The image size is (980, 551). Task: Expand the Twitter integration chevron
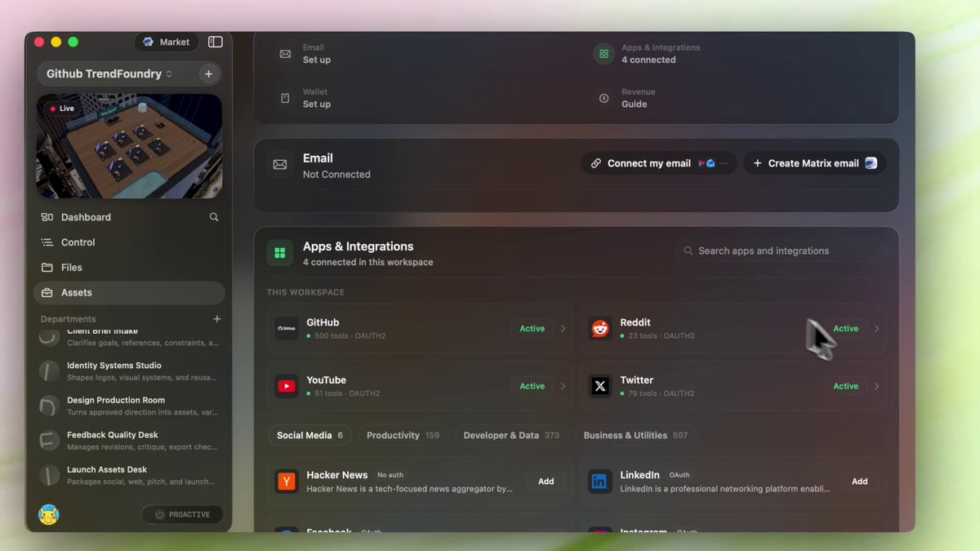coord(876,386)
